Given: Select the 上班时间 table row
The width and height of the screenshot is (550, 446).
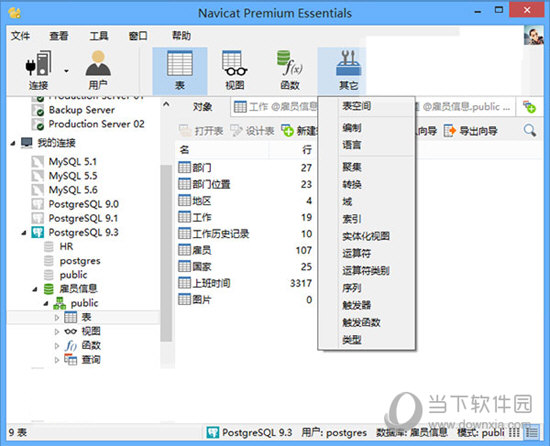Looking at the screenshot, I should pos(246,283).
